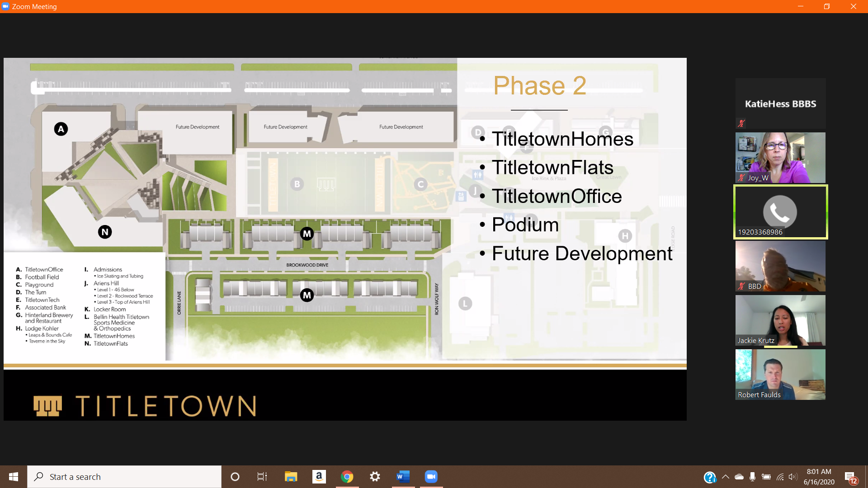
Task: Click map marker B on football field
Action: 297,184
